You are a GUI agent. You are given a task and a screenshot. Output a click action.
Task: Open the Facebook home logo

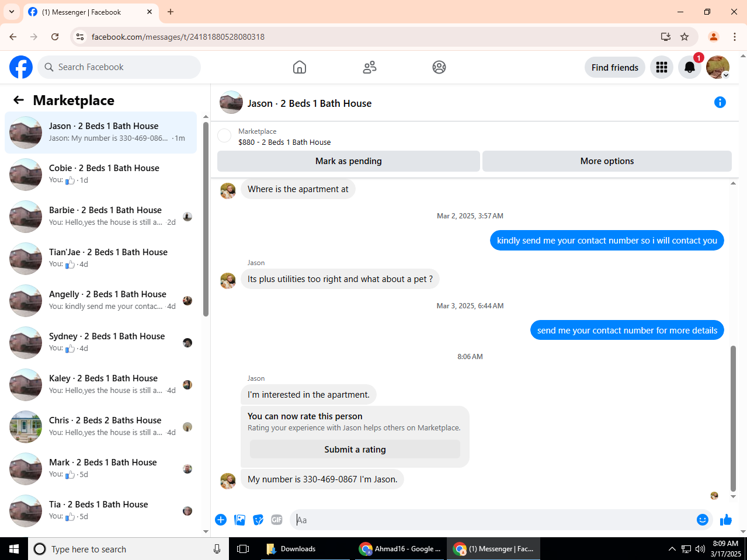click(21, 67)
